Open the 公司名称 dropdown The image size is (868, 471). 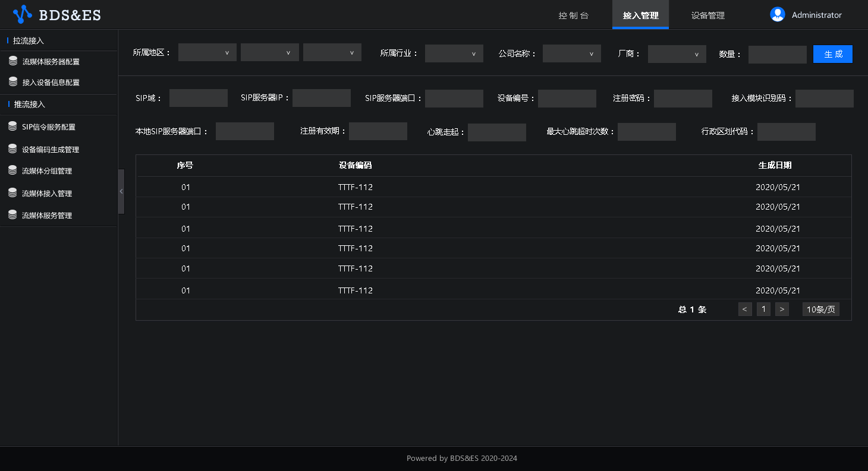[572, 53]
